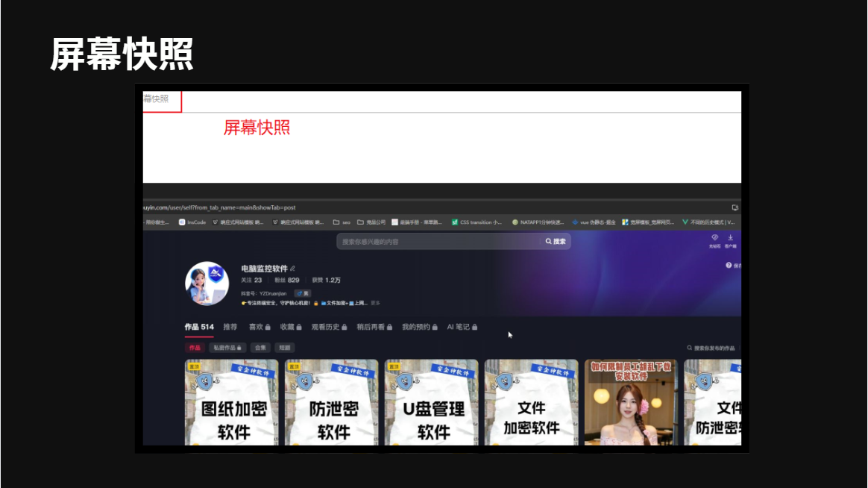Select the 合集 filter chip
The image size is (868, 488).
coord(260,348)
